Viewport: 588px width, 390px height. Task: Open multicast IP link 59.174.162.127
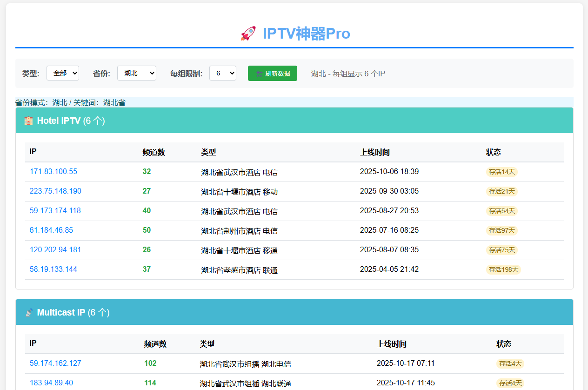pos(55,363)
